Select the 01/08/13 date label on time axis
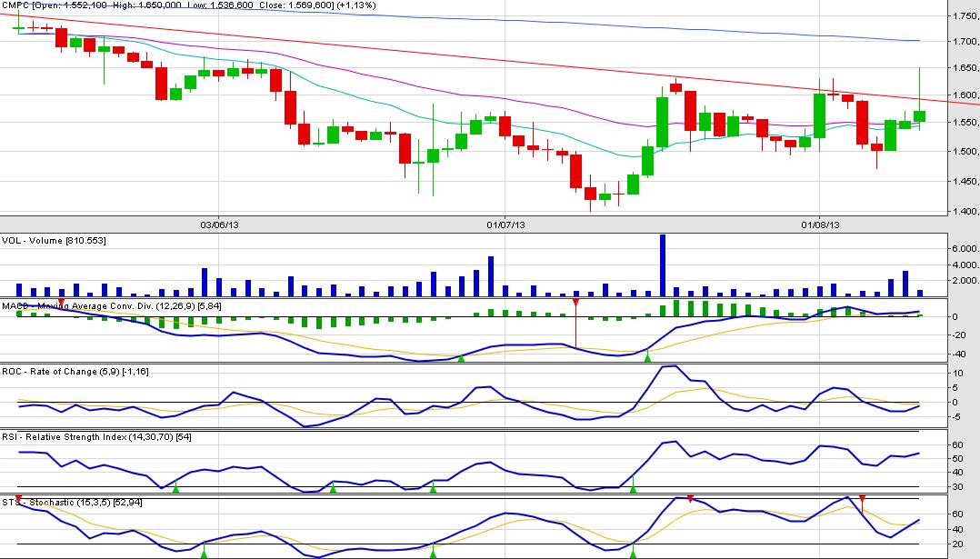This screenshot has height=559, width=980. [819, 223]
